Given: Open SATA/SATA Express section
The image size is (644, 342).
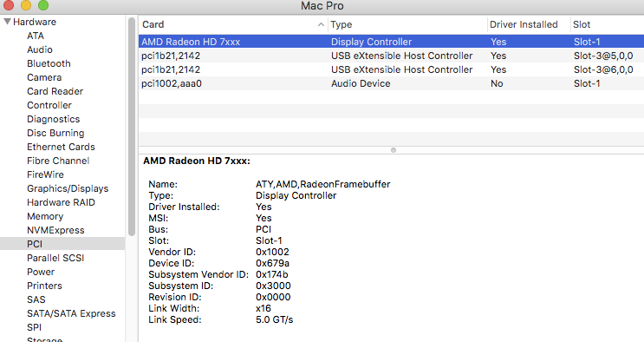Looking at the screenshot, I should click(71, 313).
